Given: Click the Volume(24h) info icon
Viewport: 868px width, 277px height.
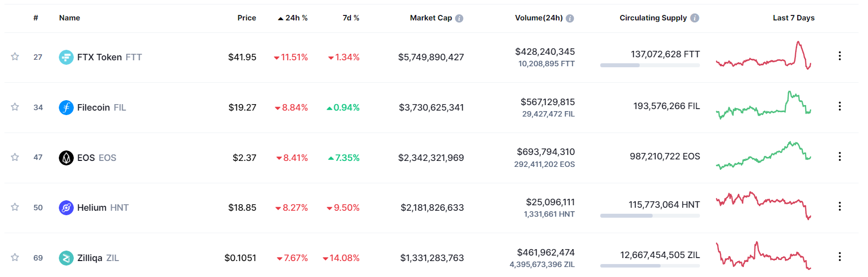Looking at the screenshot, I should 570,18.
